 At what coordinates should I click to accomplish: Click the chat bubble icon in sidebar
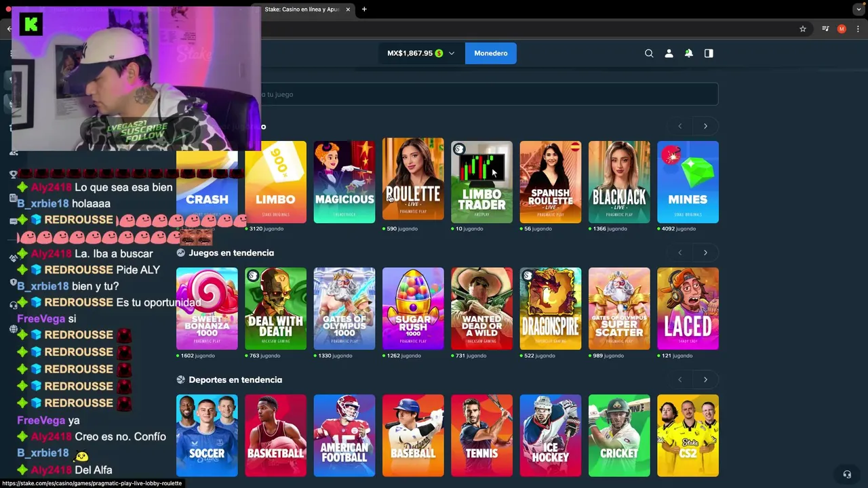coord(13,220)
